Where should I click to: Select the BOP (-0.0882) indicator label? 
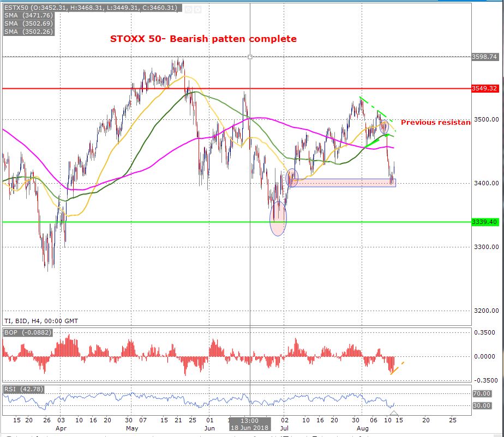coord(28,332)
